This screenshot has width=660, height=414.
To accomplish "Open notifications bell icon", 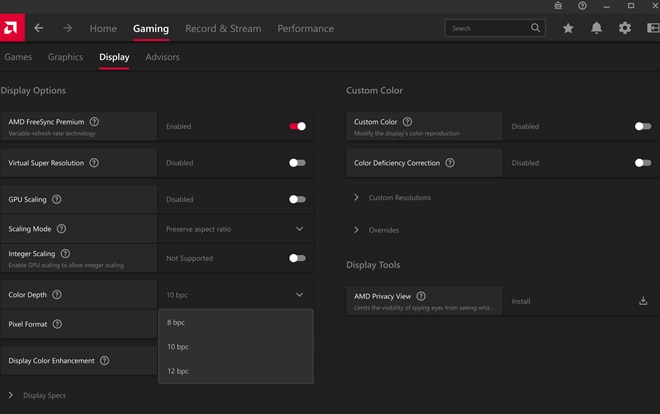I will coord(596,28).
